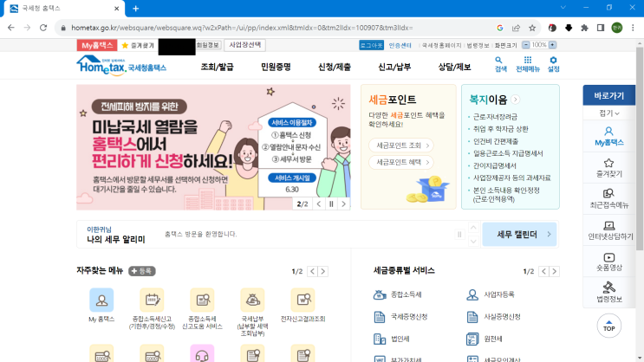Viewport: 644px width, 362px height.
Task: Open a new browser tab
Action: click(135, 8)
